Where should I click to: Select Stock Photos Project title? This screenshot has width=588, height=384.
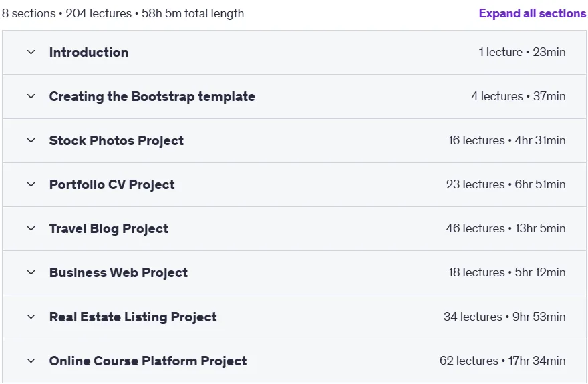[x=117, y=140]
